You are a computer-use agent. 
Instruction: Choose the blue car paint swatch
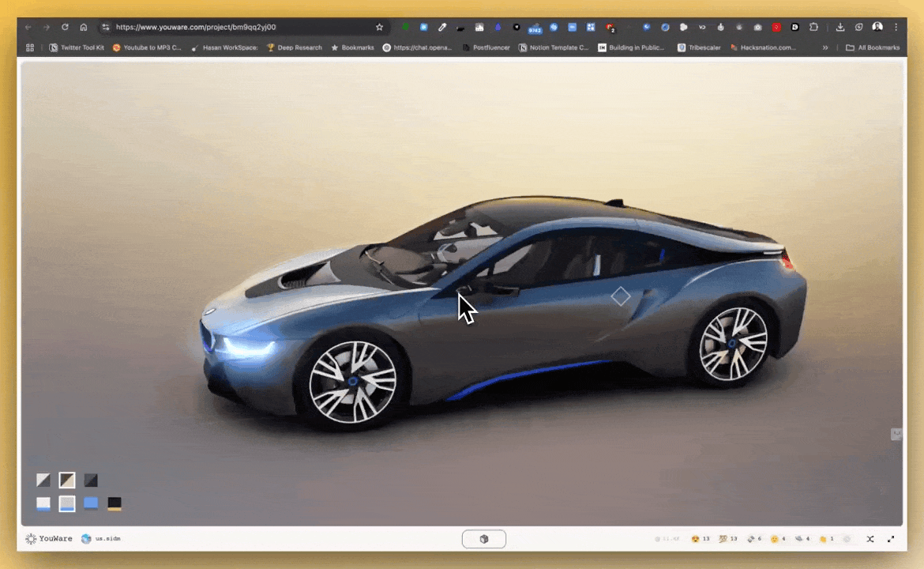tap(91, 503)
